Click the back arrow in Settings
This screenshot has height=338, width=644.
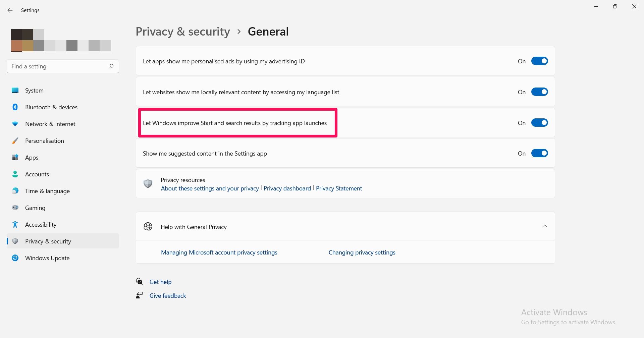(x=10, y=10)
